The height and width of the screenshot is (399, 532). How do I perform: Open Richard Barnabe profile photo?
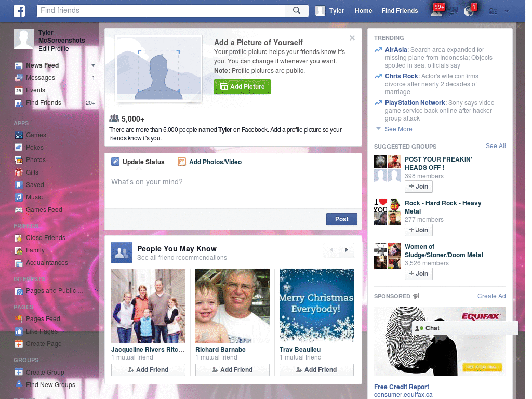(232, 305)
